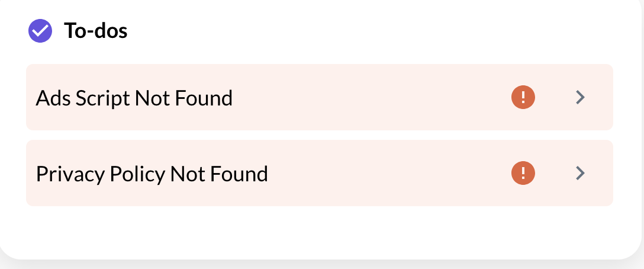The image size is (644, 269).
Task: Click empty pink area of Privacy Policy row
Action: pyautogui.click(x=385, y=173)
